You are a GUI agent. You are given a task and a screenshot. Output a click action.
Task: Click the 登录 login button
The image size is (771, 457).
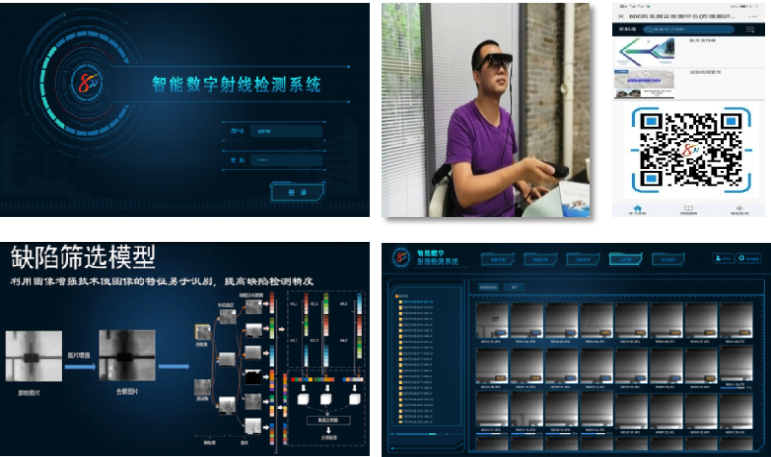[x=297, y=192]
